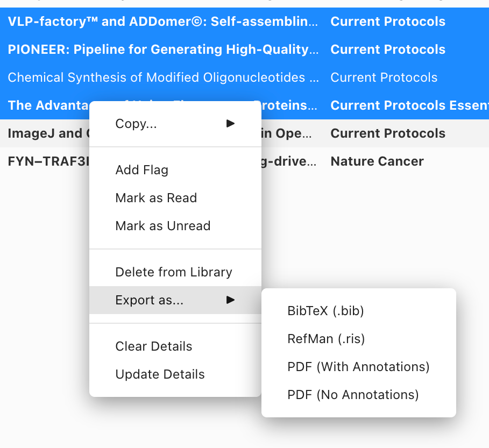Export as BibTeX (.bib)
The image size is (489, 448).
tap(325, 311)
